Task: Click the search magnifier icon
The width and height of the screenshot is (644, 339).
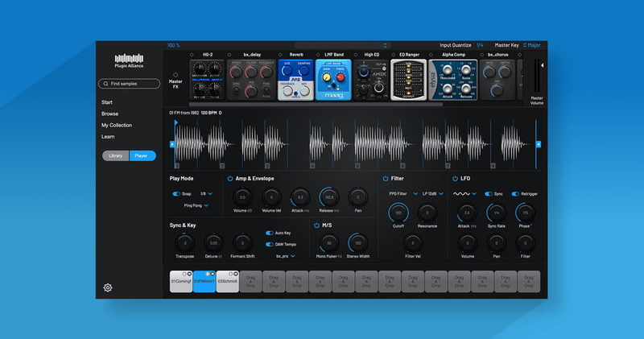Action: click(106, 84)
